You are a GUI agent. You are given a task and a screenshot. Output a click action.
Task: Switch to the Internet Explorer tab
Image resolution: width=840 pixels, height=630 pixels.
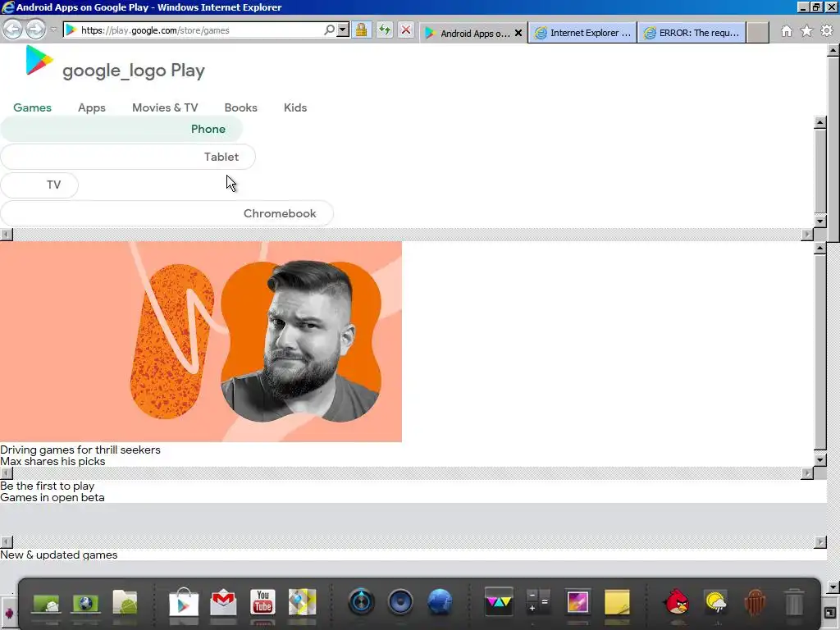tap(583, 33)
